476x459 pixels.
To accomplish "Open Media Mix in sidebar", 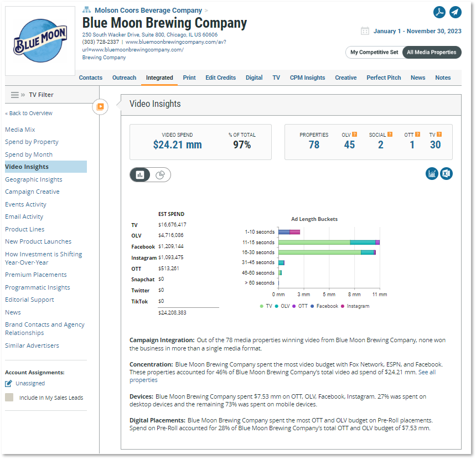I will 20,130.
